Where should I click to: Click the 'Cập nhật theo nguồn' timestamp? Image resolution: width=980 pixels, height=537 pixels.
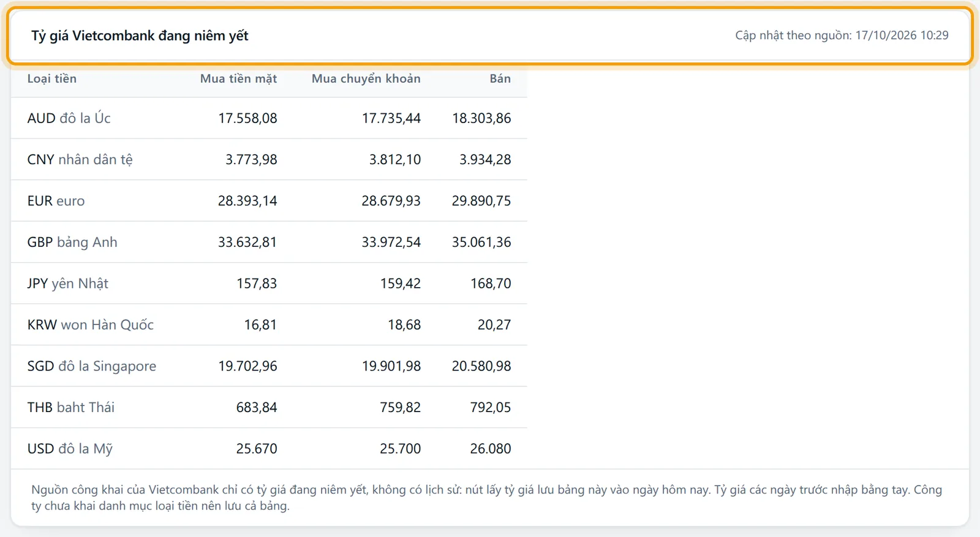pyautogui.click(x=842, y=36)
